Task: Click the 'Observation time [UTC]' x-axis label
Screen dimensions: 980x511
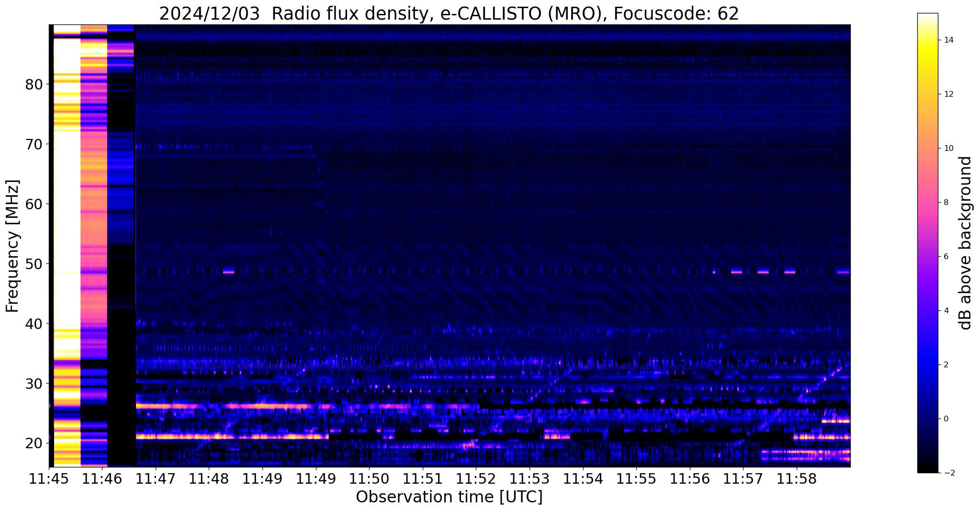Action: pos(449,497)
